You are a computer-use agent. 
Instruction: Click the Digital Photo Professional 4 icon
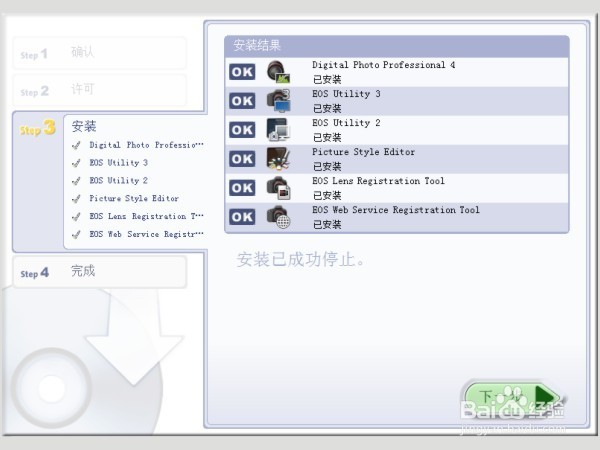[x=278, y=72]
